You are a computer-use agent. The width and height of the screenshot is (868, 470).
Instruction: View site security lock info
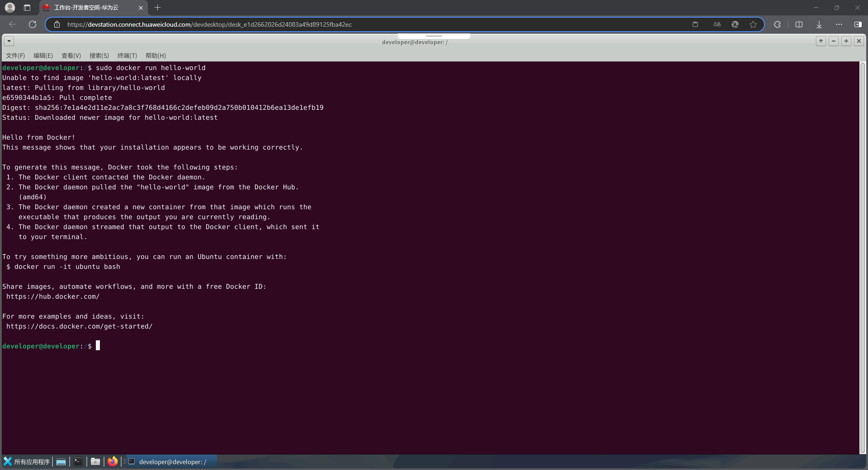(57, 24)
